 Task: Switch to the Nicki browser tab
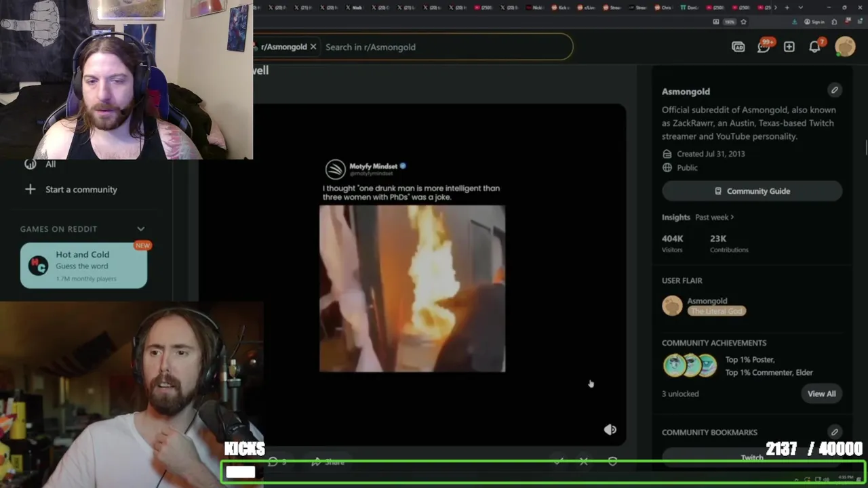536,7
